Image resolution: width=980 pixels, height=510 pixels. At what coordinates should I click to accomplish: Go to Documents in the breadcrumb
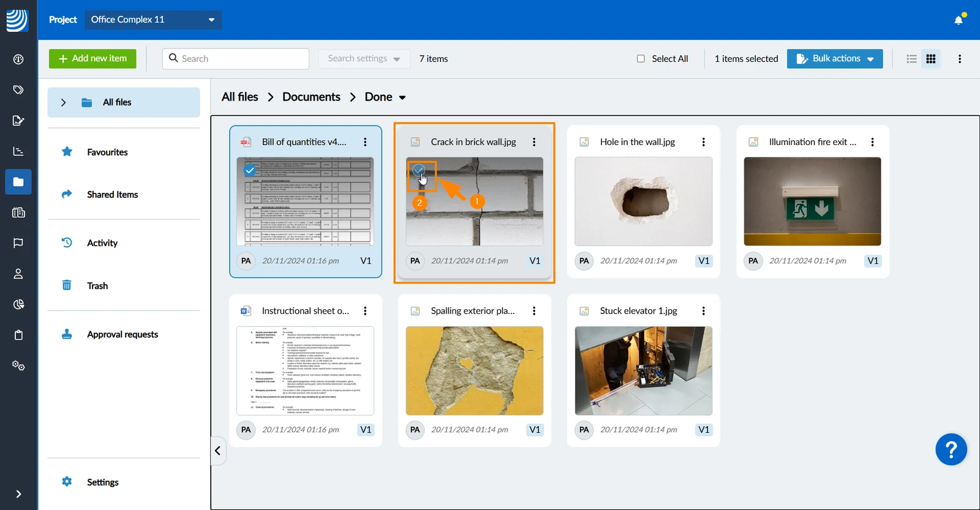point(311,97)
